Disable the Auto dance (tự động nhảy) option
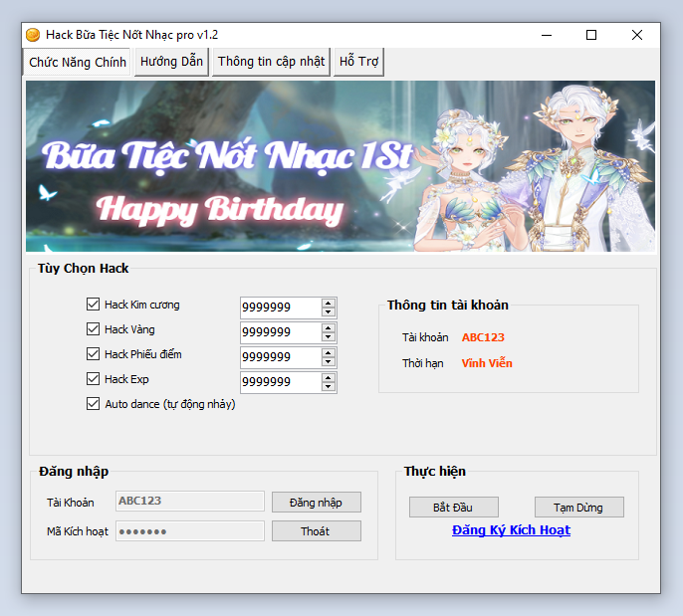The image size is (683, 616). (x=94, y=404)
